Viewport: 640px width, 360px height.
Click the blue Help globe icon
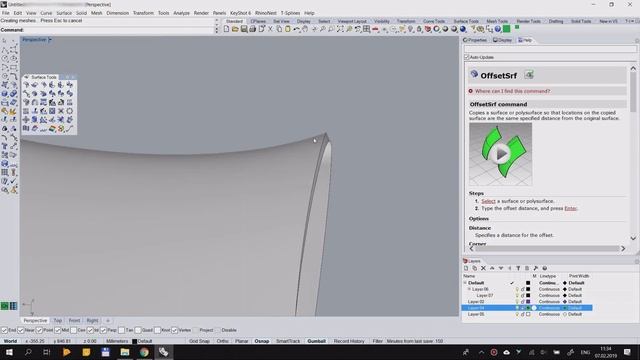pos(498,29)
